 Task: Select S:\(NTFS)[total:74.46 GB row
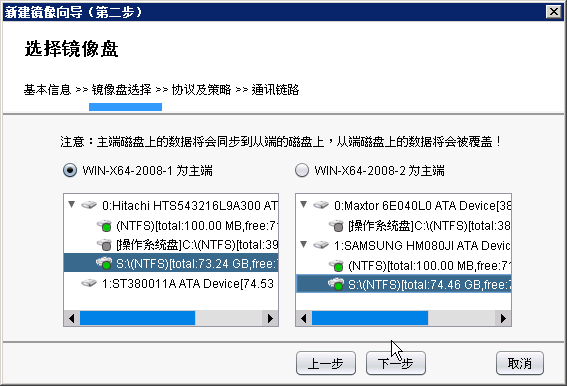[x=404, y=284]
